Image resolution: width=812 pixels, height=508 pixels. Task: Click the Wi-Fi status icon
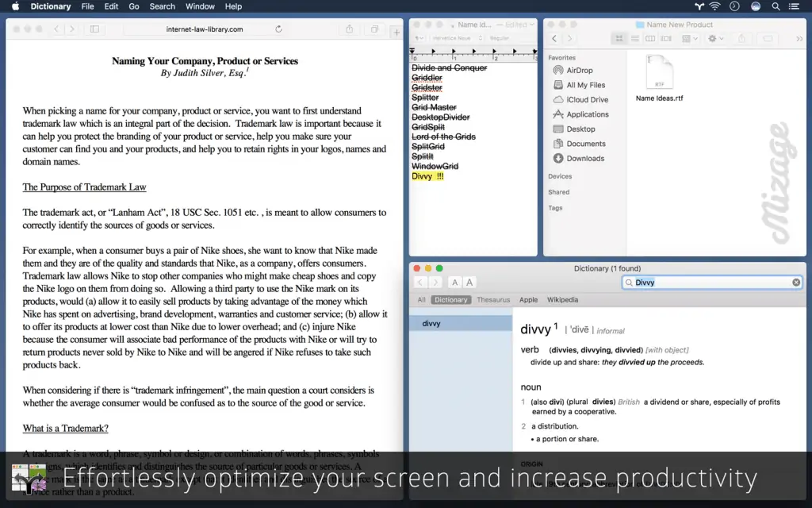[714, 6]
